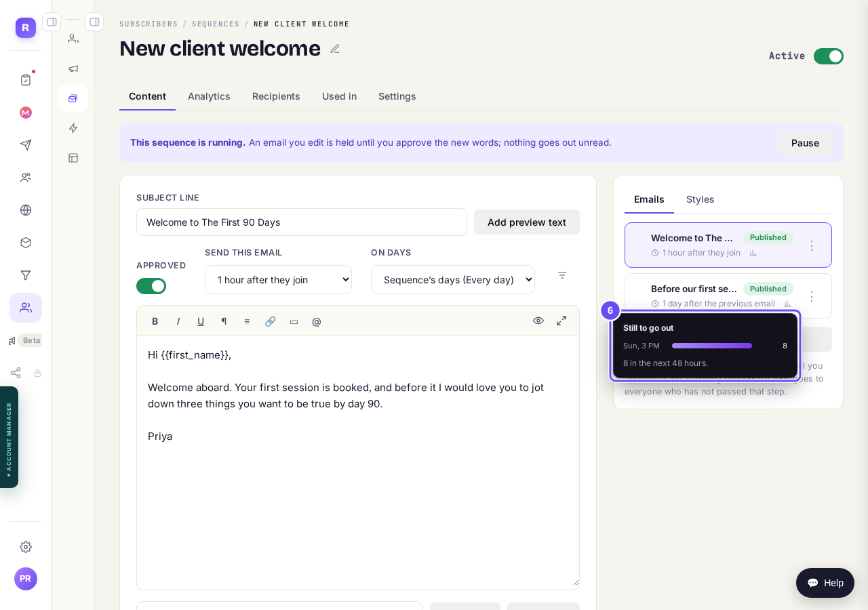Click Add preview text button
This screenshot has width=868, height=610.
(527, 222)
